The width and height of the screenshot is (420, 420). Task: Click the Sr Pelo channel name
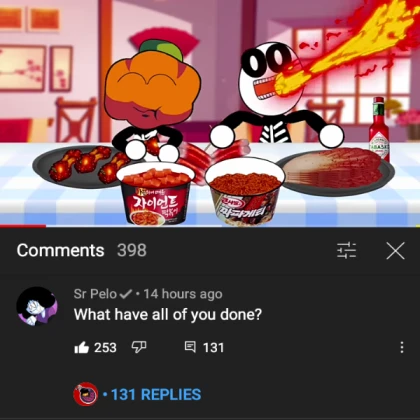(95, 294)
